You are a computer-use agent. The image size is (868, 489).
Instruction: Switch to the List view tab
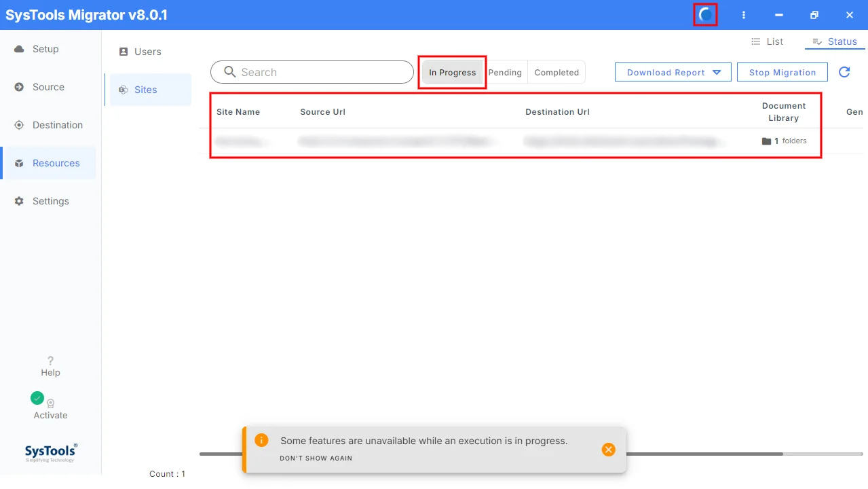pos(767,41)
